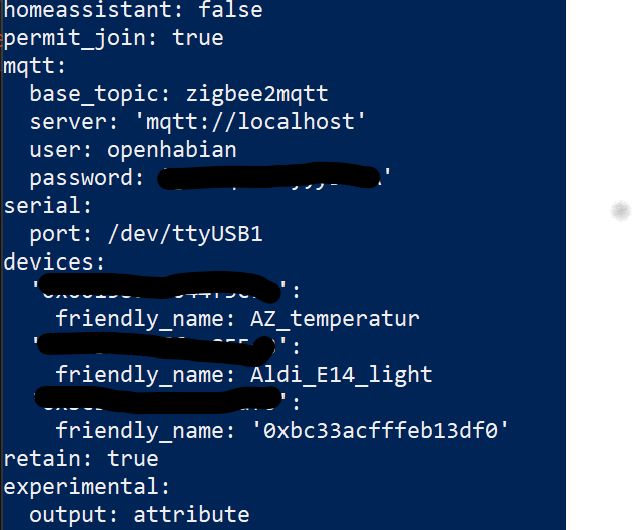Click the friendly name Aldi_E14_light
Viewport: 634px width, 530px height.
pos(341,375)
